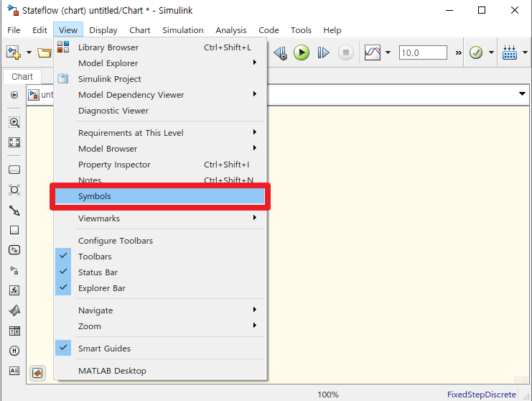Click the Build Model toolbar icon

pos(509,52)
